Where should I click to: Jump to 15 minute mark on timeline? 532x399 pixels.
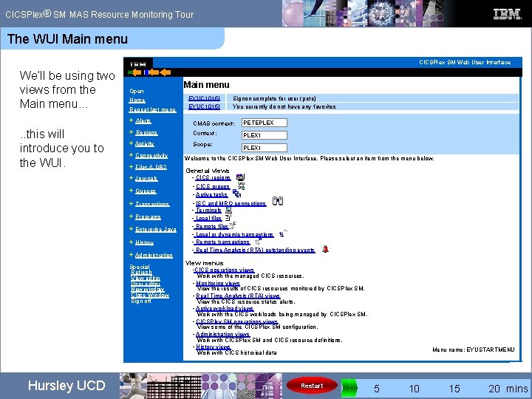454,389
